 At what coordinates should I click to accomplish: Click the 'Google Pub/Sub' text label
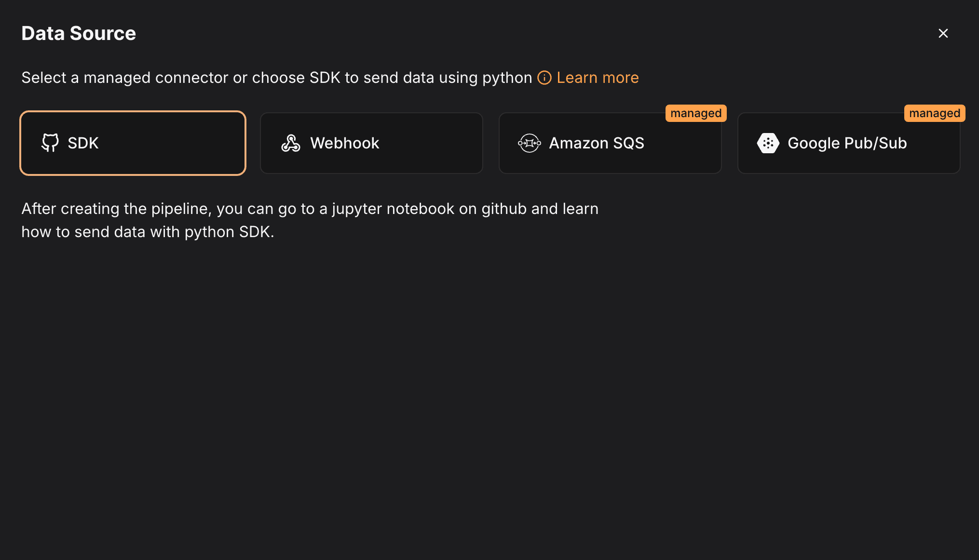(x=847, y=143)
